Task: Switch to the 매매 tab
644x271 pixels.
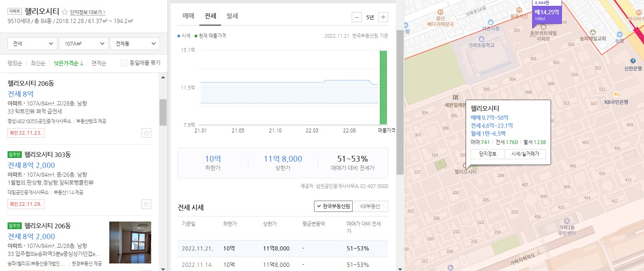Action: pyautogui.click(x=188, y=16)
